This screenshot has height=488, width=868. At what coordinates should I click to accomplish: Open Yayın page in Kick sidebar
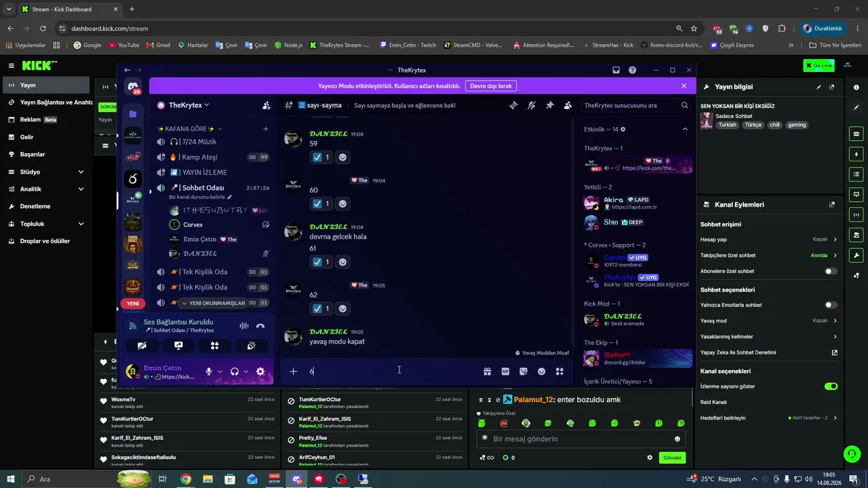click(x=46, y=85)
